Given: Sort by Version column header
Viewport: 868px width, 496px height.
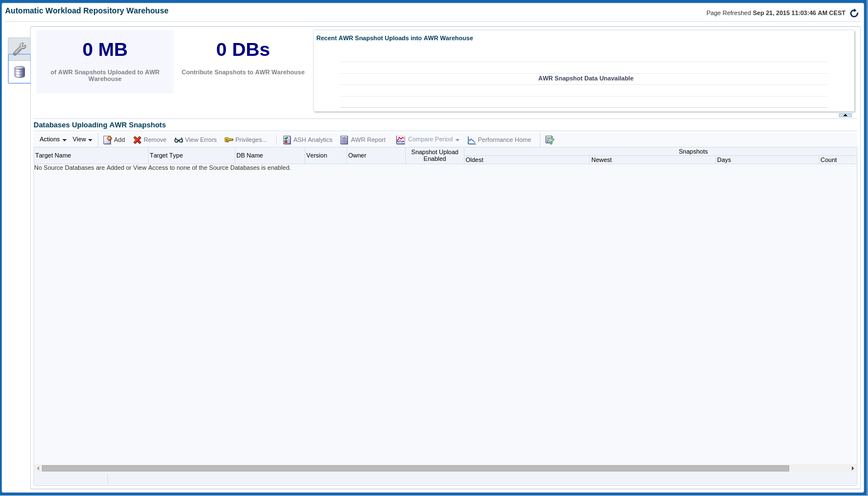Looking at the screenshot, I should (x=326, y=155).
